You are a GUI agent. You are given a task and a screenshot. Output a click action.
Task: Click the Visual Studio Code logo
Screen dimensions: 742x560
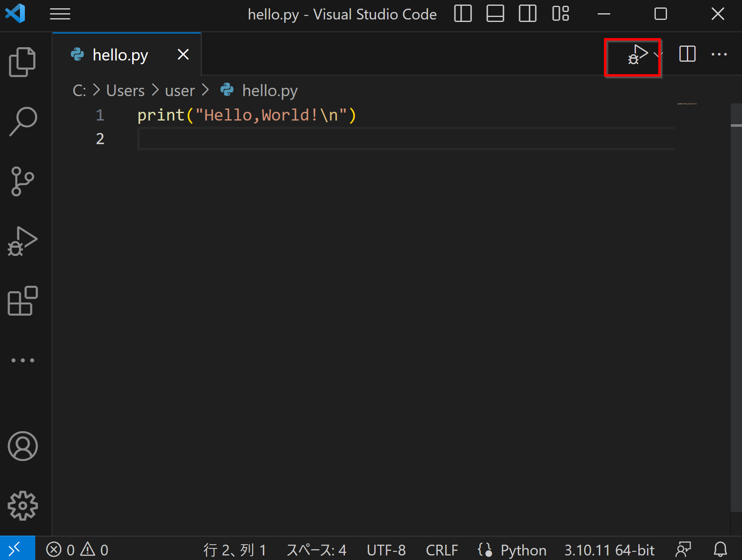(15, 13)
